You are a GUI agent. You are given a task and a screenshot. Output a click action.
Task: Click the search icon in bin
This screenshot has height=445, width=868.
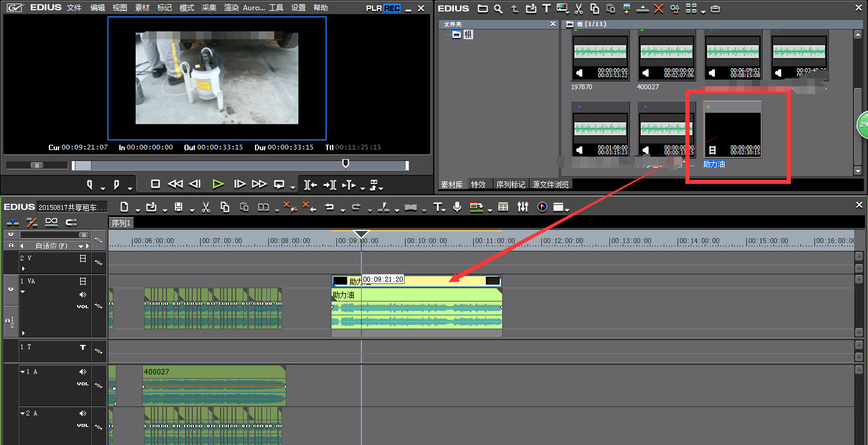point(498,8)
